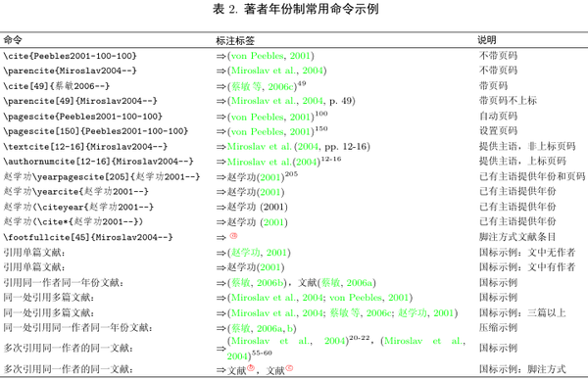Click the 压缩示例 description cell
This screenshot has width=588, height=379.
pyautogui.click(x=498, y=327)
